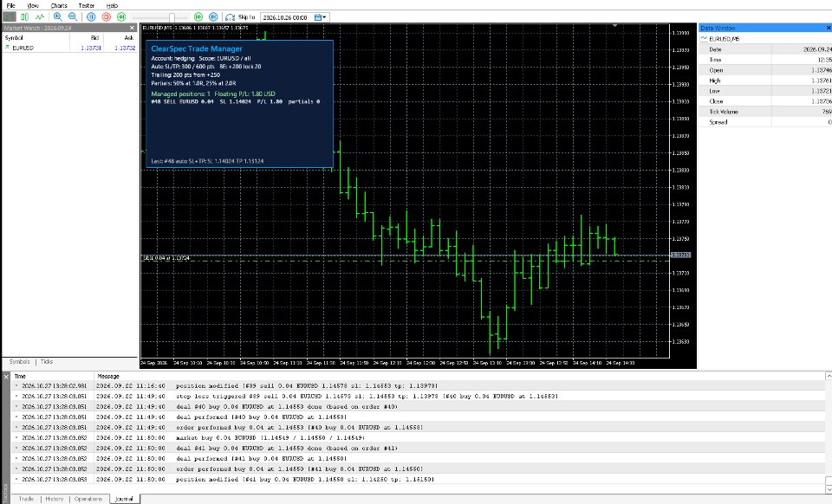This screenshot has height=504, width=832.
Task: Click the Time column header in Journal
Action: (x=53, y=377)
